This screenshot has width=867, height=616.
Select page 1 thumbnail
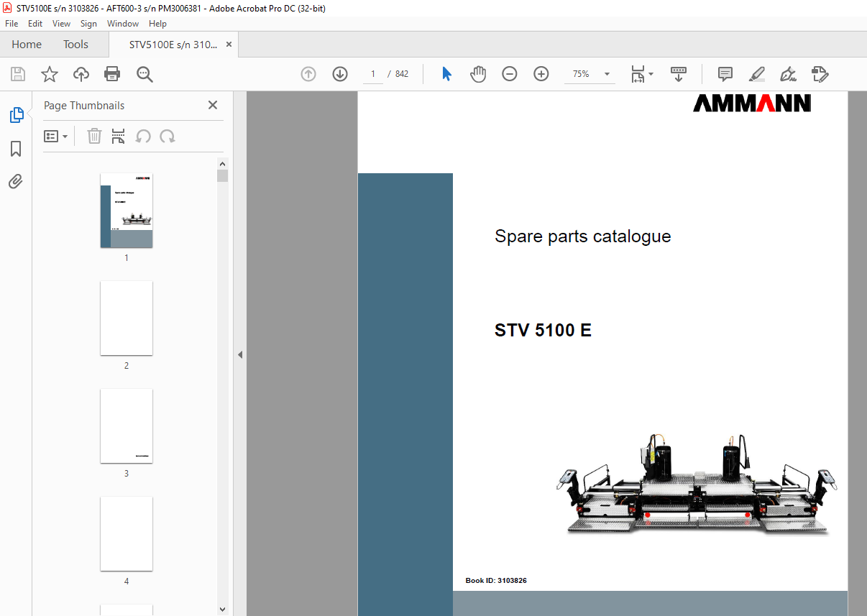coord(127,211)
